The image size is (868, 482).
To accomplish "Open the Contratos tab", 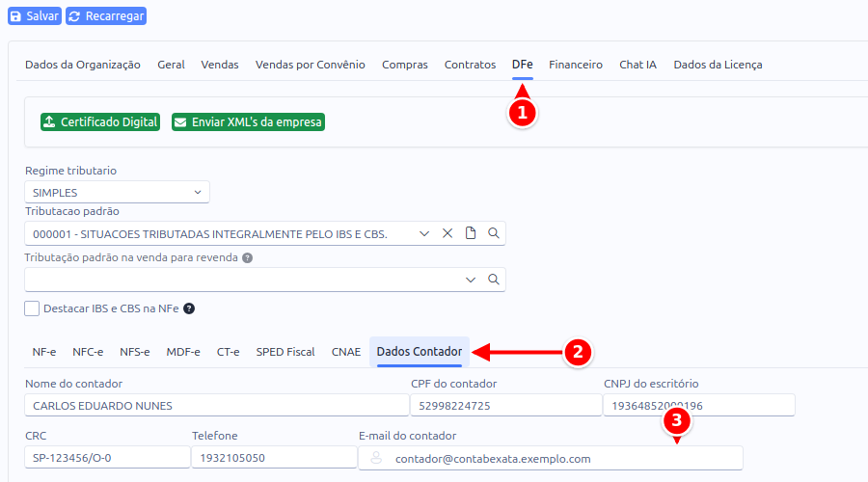I will coord(470,65).
